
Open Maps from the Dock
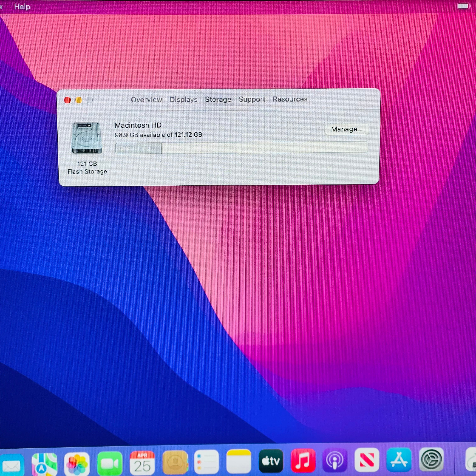click(x=45, y=464)
